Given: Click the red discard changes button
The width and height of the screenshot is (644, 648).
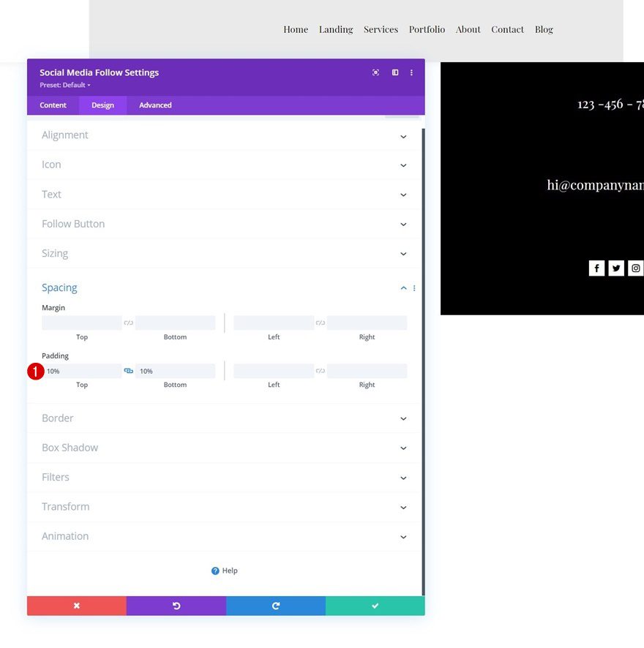Looking at the screenshot, I should click(76, 606).
